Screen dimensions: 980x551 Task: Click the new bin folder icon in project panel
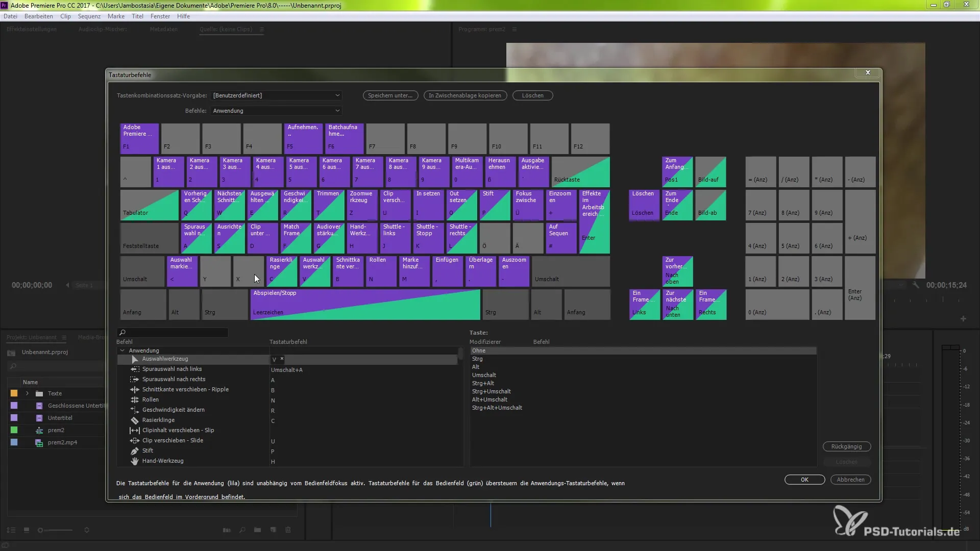258,530
